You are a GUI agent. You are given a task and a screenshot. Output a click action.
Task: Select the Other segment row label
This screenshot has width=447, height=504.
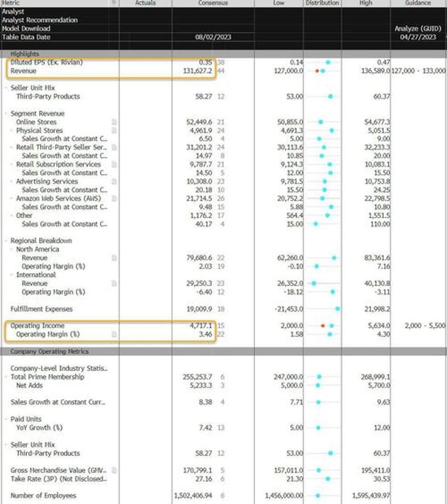click(24, 215)
